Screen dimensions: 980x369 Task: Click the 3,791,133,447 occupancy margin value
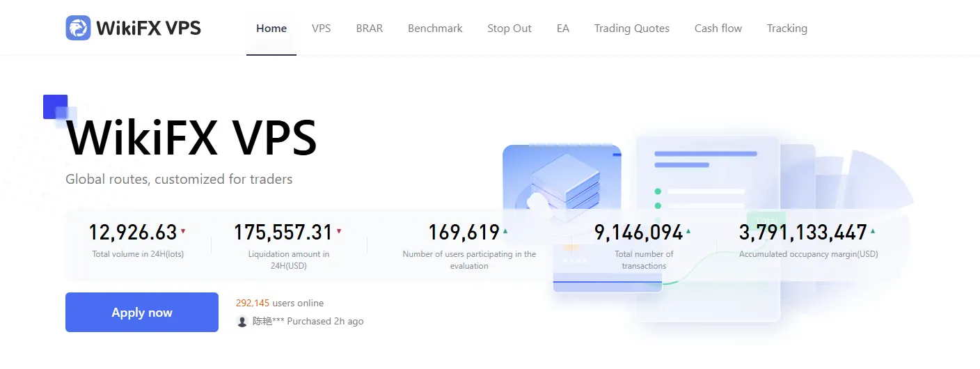(x=803, y=232)
